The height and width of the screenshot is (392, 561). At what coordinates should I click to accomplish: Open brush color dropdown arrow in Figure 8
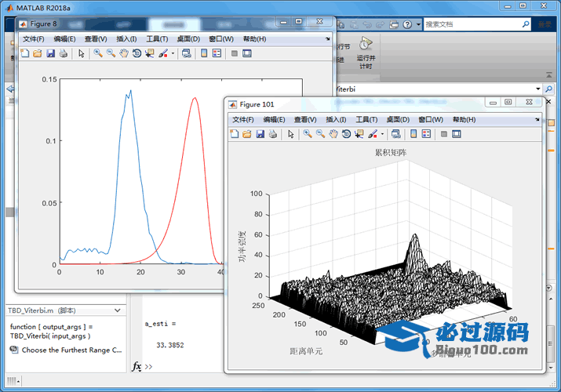[173, 54]
